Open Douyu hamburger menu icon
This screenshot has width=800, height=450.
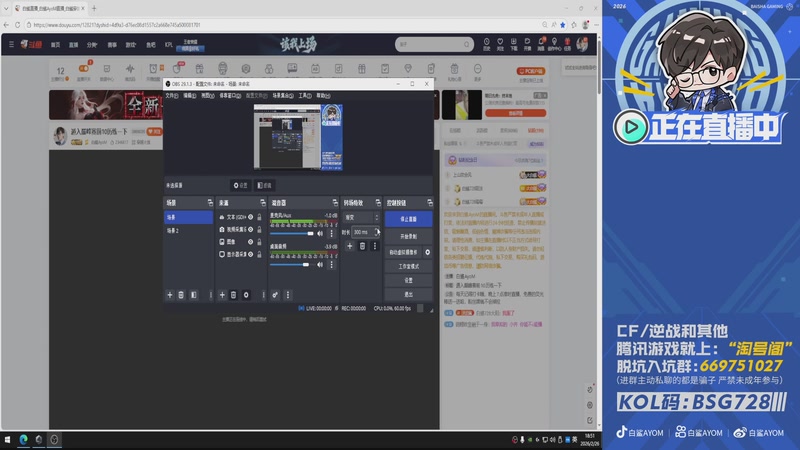coord(11,44)
